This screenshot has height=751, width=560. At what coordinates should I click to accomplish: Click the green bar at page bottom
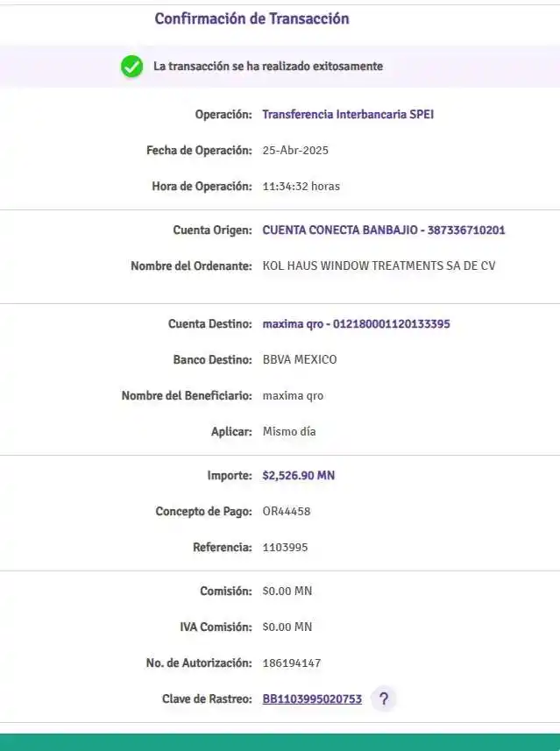click(280, 741)
